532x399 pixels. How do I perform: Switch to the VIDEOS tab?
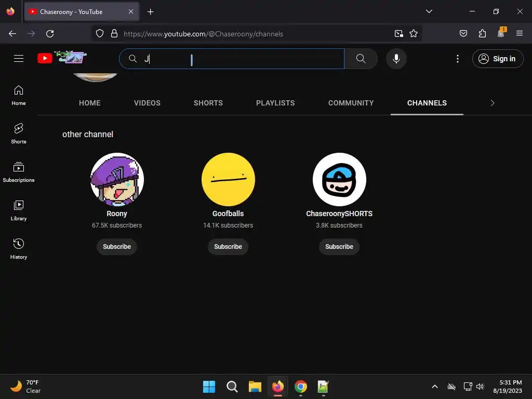pos(147,103)
